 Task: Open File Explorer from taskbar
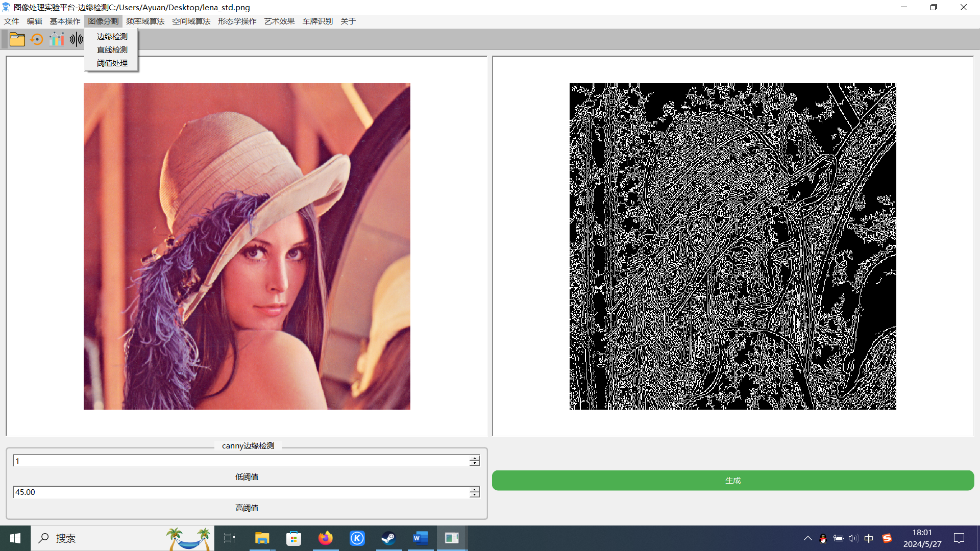[x=262, y=538]
